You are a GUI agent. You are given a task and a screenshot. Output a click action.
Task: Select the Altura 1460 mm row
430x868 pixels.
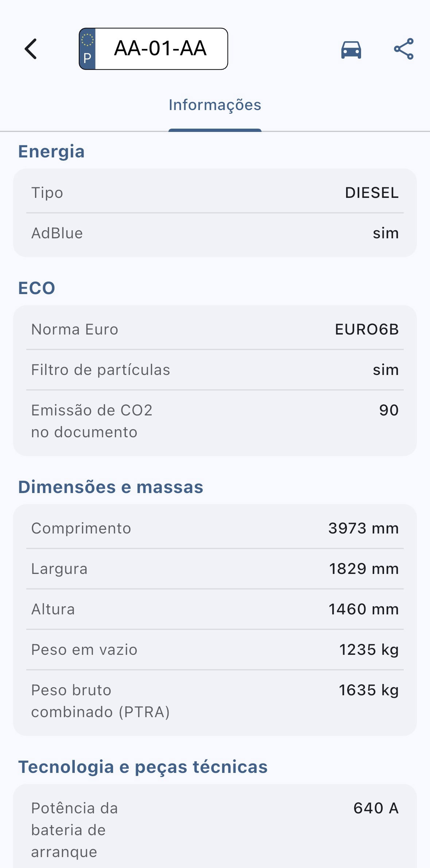tap(215, 609)
